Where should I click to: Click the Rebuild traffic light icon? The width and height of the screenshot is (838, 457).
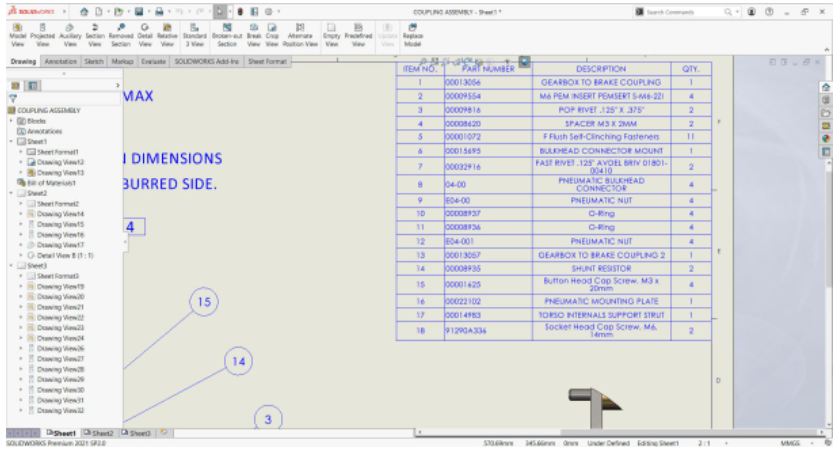(x=240, y=11)
